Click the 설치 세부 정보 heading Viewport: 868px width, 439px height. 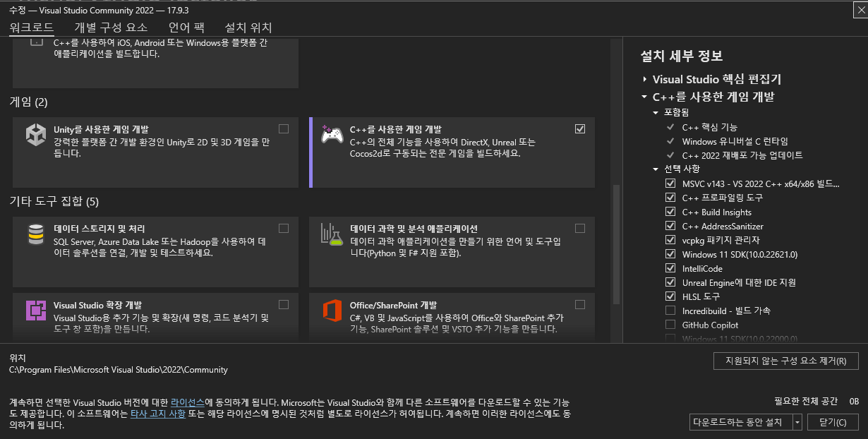click(681, 56)
